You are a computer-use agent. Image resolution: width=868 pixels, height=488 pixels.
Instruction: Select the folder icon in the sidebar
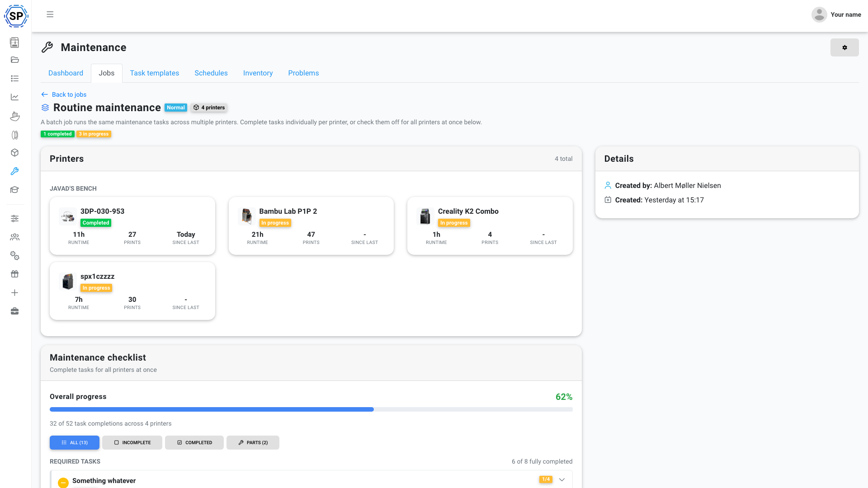[x=14, y=60]
